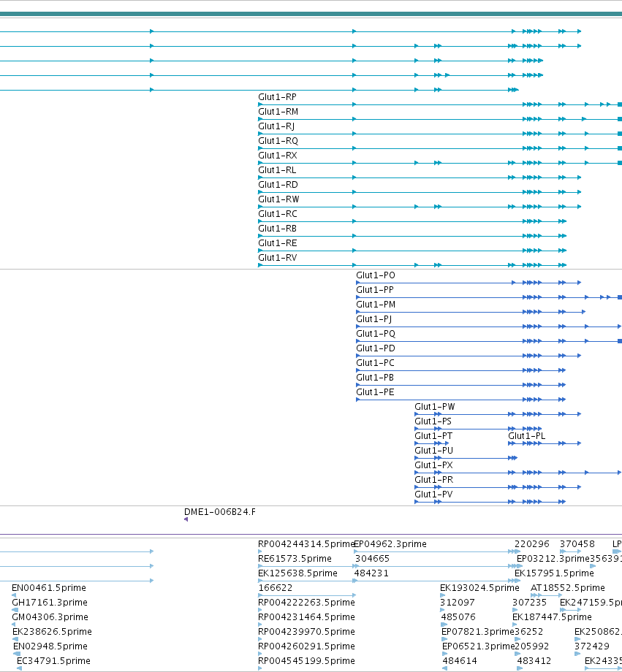
Task: Select the 312097 EST label
Action: point(458,603)
